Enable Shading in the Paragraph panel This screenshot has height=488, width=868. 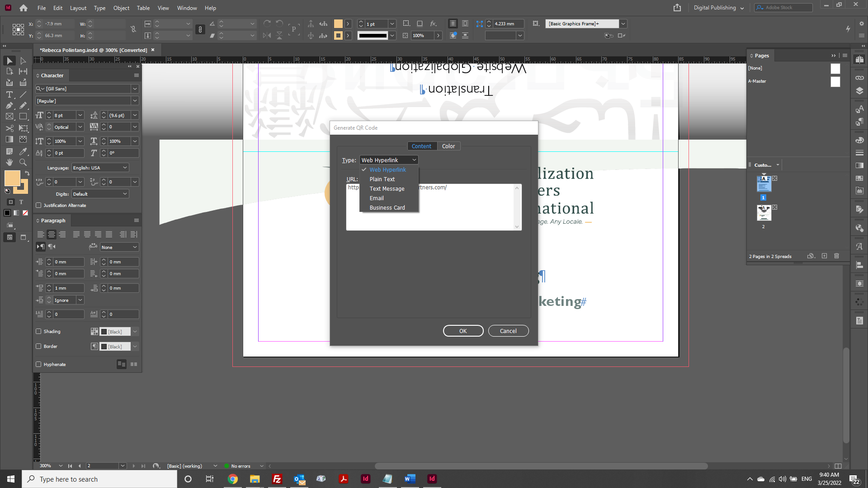pyautogui.click(x=39, y=331)
